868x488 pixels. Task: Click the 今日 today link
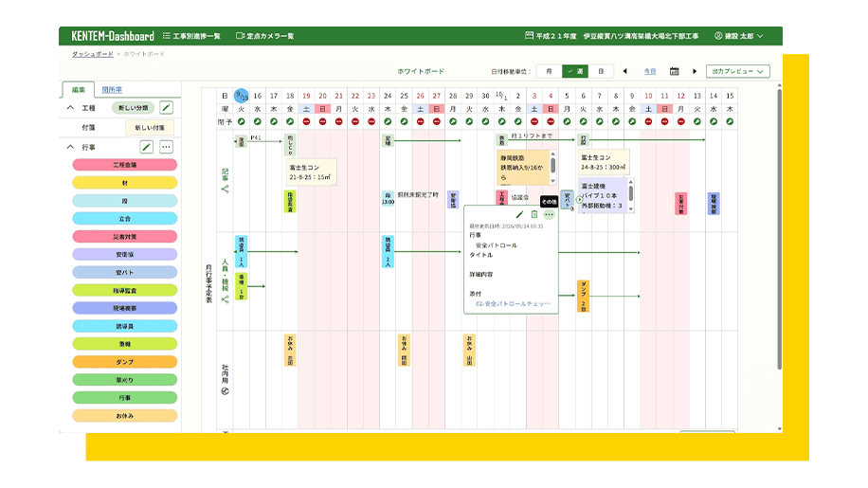(x=650, y=71)
